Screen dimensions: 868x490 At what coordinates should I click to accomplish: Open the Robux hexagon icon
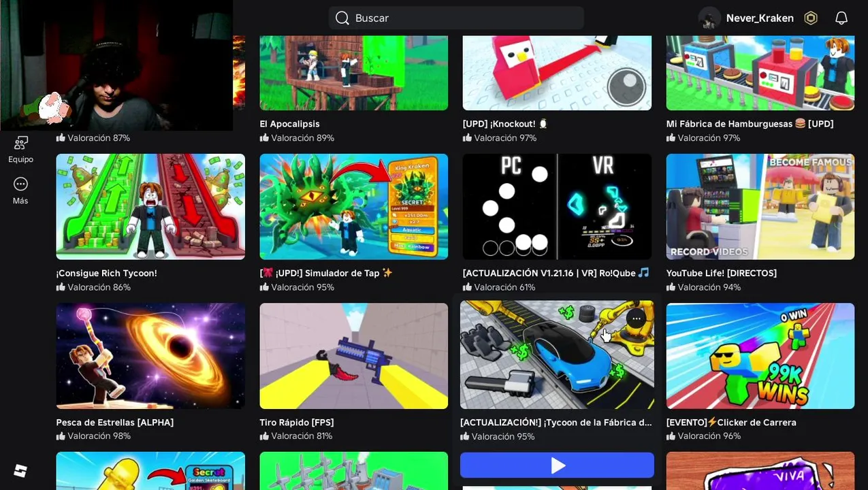tap(810, 18)
